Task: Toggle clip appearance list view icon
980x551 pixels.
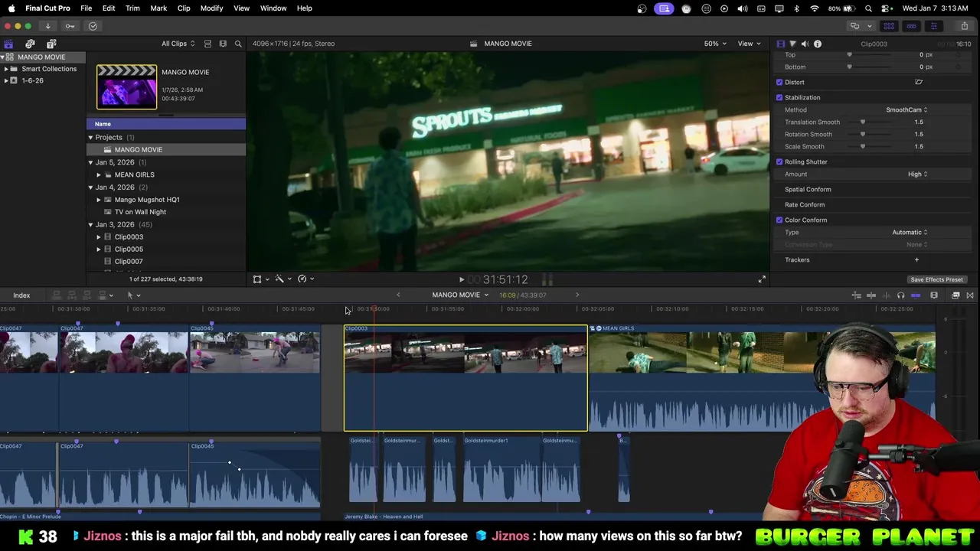Action: click(207, 44)
